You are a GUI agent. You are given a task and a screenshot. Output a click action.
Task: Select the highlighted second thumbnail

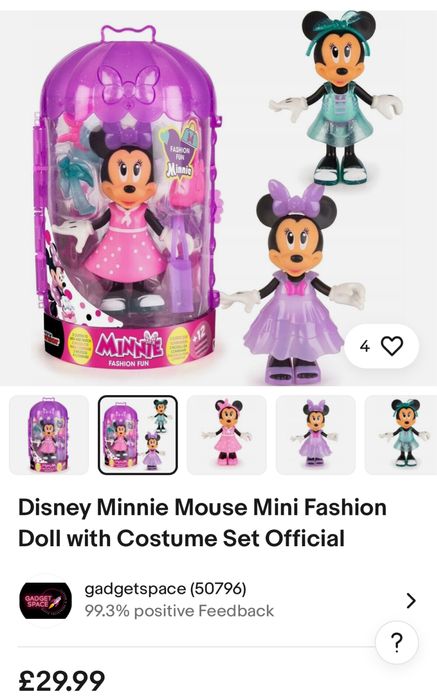(x=137, y=434)
